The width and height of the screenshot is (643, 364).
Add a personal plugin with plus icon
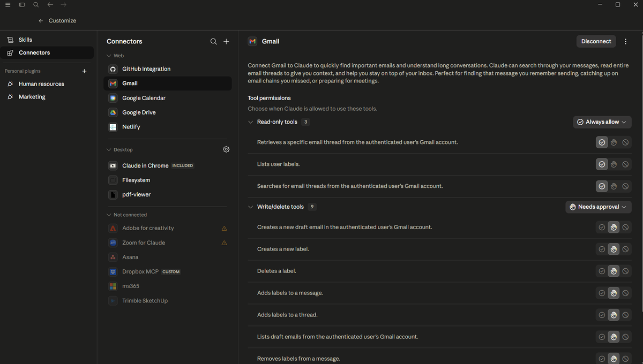pos(84,71)
